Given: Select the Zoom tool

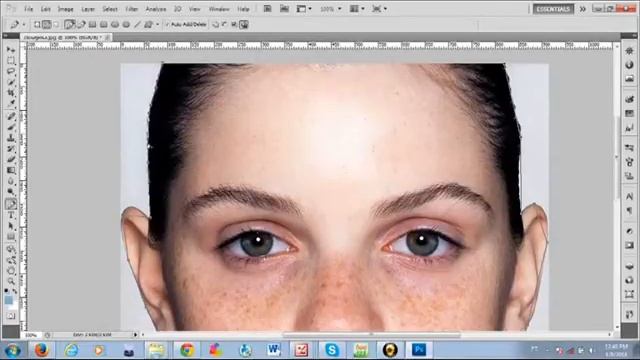Looking at the screenshot, I should 11,281.
